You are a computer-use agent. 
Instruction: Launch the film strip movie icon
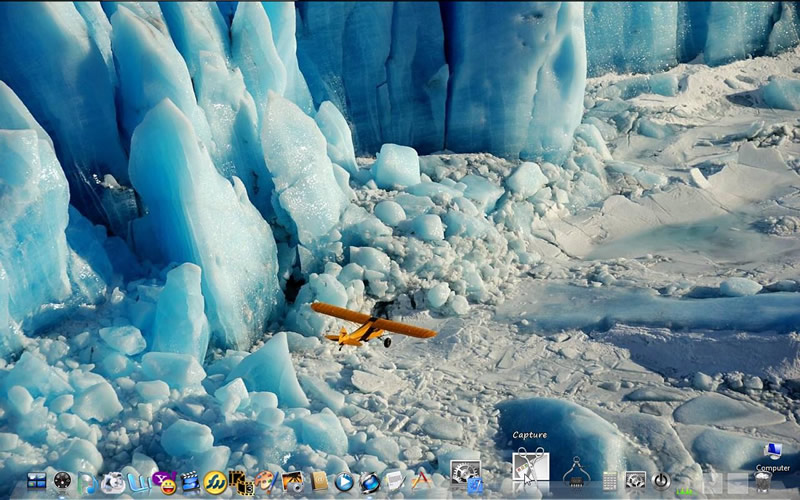(x=240, y=482)
